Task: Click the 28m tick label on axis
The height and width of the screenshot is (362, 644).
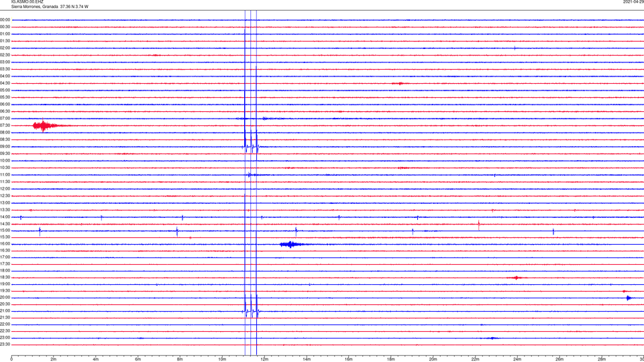Action: point(602,359)
